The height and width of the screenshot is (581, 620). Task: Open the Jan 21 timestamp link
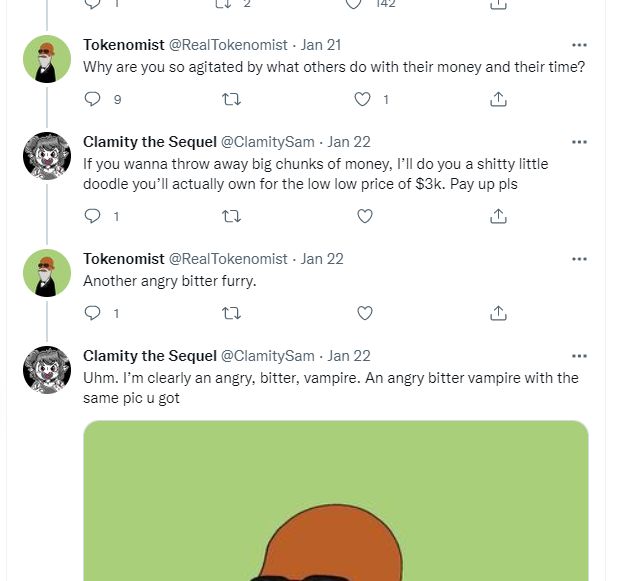pos(321,45)
